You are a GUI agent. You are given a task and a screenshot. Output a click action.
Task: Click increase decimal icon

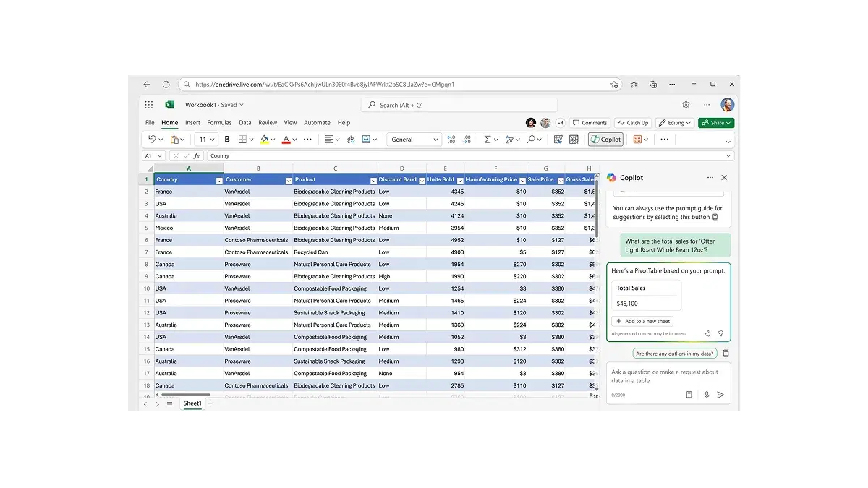(x=451, y=140)
